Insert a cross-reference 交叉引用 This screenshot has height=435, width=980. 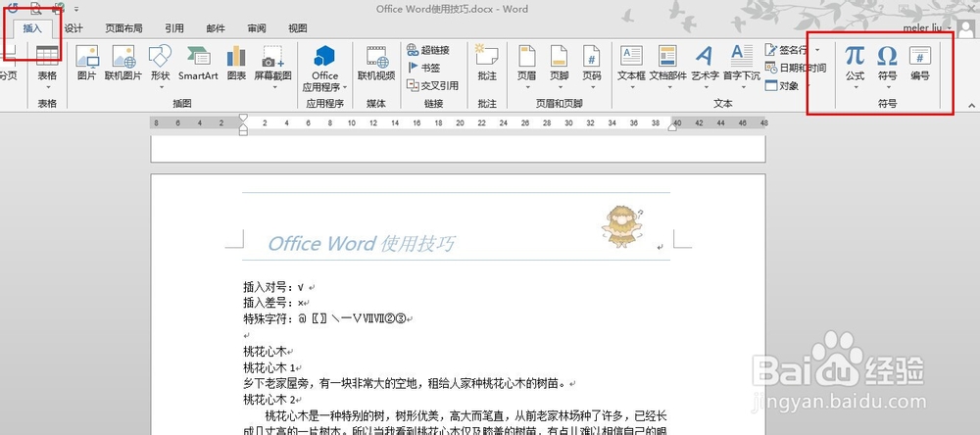coord(432,85)
